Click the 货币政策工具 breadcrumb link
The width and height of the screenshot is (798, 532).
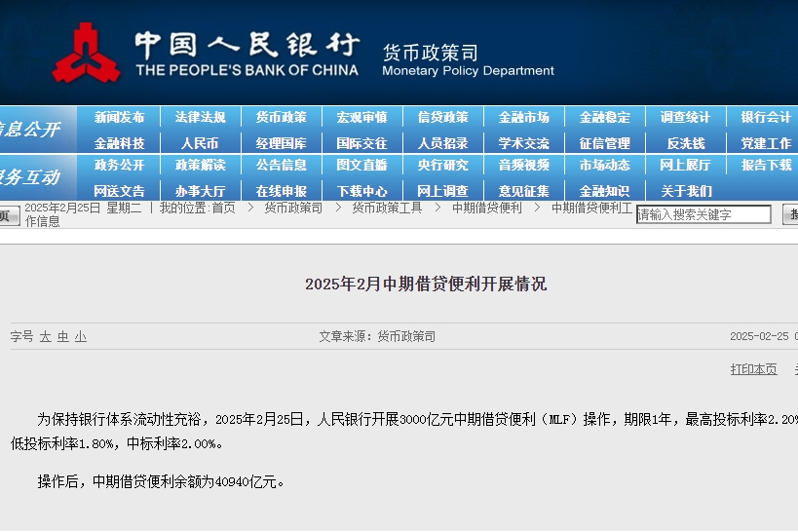tap(387, 208)
